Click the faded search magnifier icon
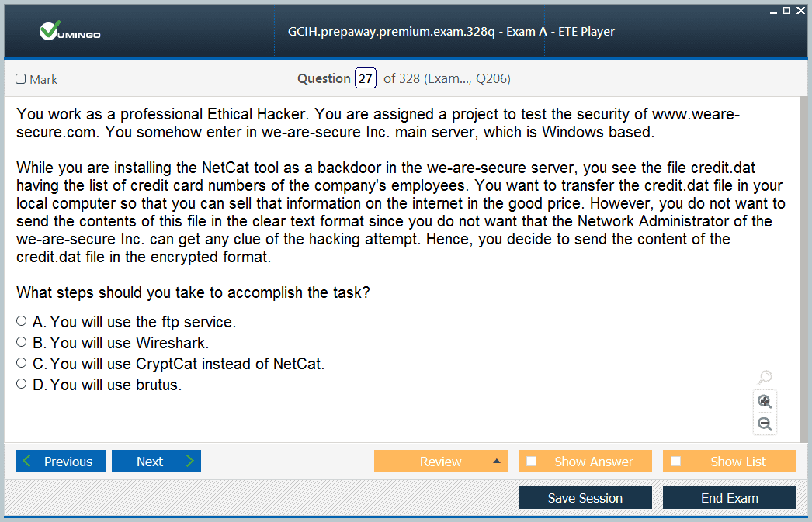This screenshot has height=522, width=812. (765, 378)
